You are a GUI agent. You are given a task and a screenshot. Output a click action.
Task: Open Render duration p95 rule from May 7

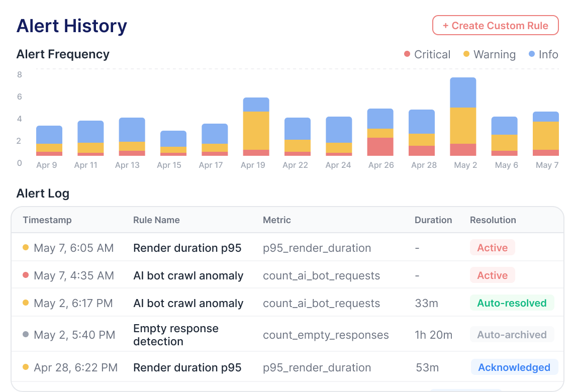187,248
